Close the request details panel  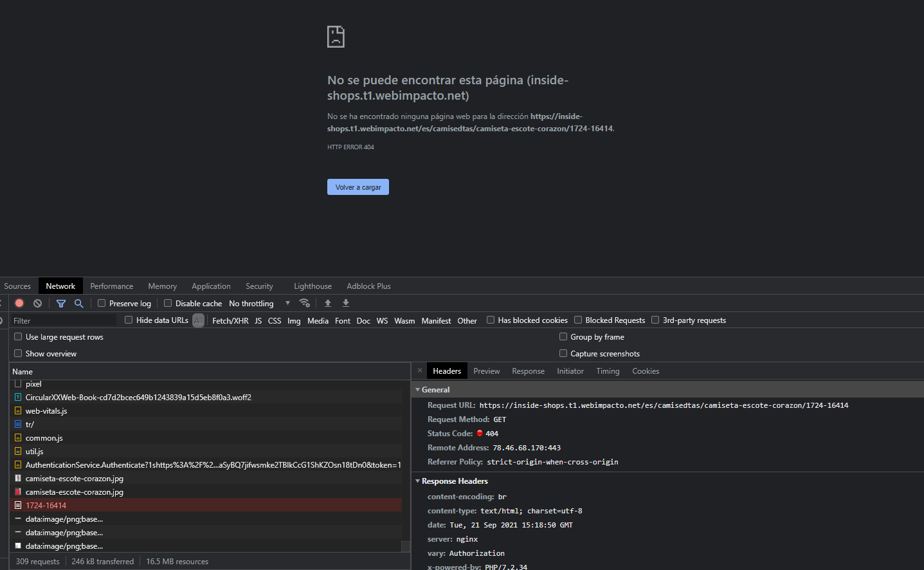(420, 371)
